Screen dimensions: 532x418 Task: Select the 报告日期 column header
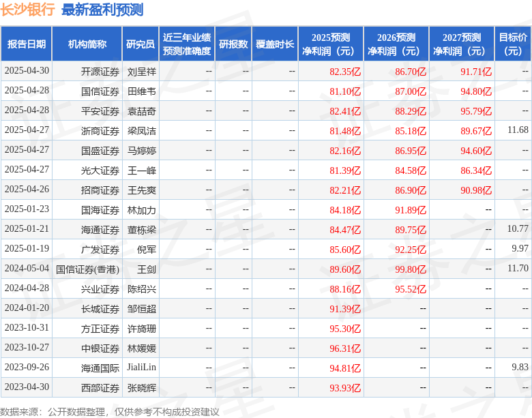27,44
